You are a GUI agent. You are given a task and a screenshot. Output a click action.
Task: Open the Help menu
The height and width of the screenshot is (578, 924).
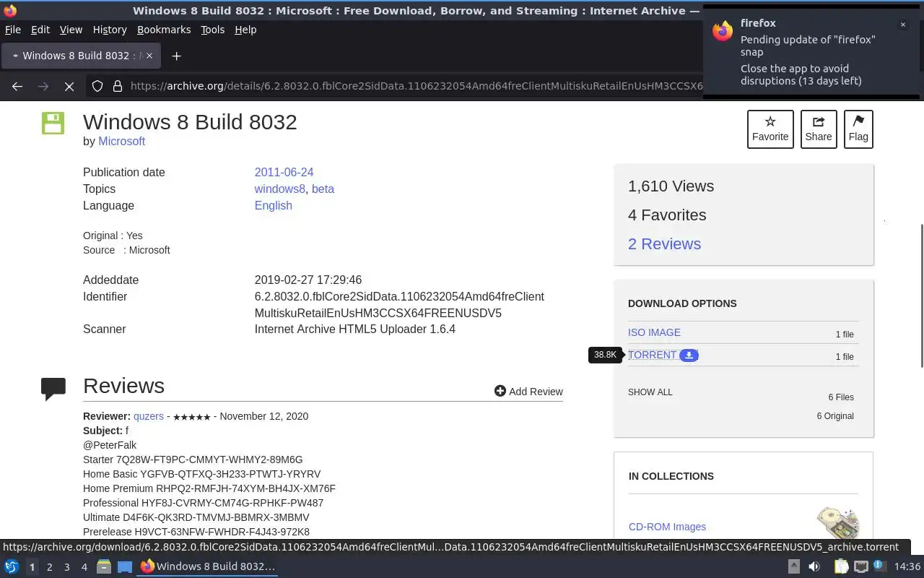pos(245,30)
